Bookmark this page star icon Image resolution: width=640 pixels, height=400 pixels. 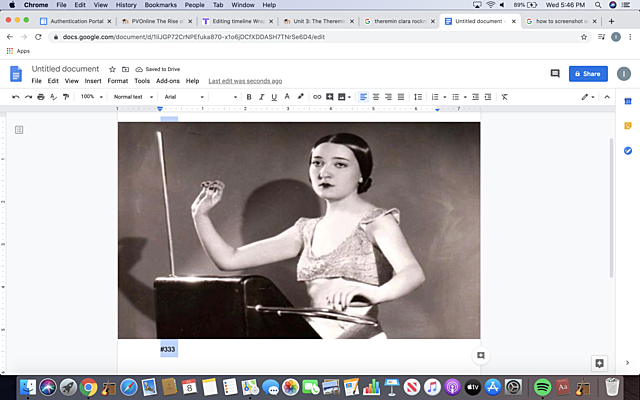pos(584,37)
